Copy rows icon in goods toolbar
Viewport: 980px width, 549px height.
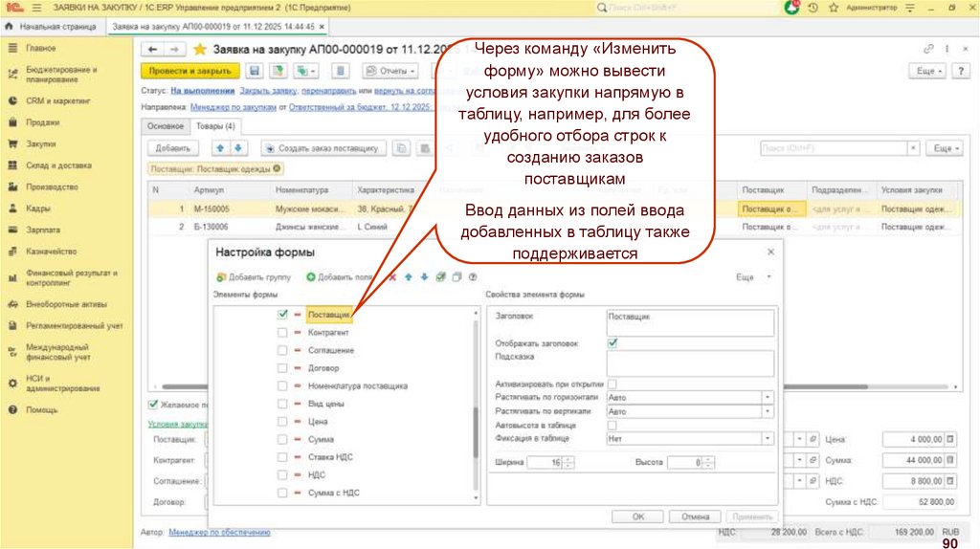point(402,148)
